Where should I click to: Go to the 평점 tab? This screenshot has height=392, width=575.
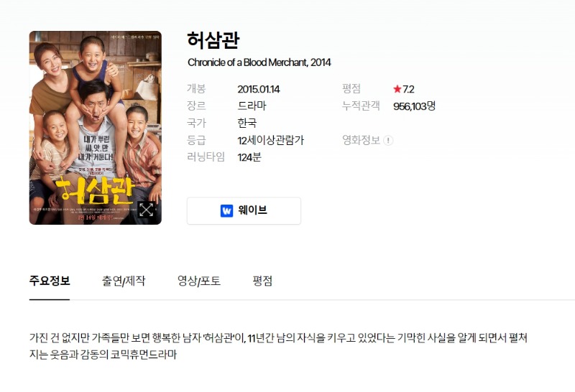(262, 281)
